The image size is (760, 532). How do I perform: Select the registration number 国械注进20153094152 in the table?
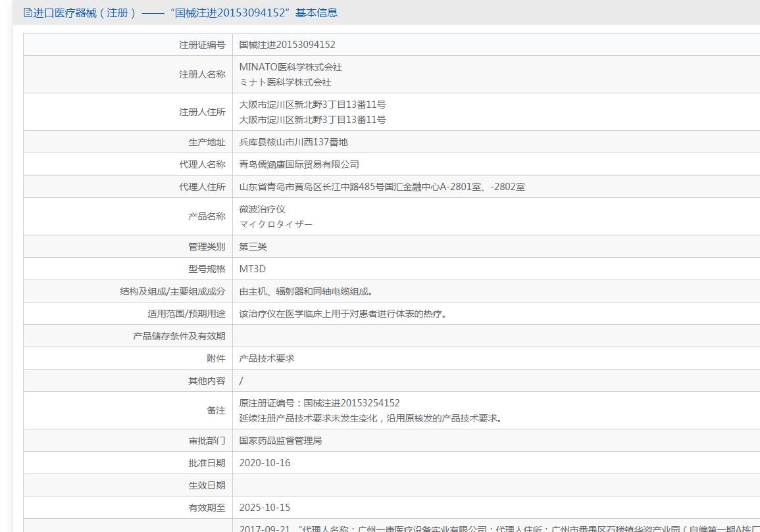tap(287, 45)
